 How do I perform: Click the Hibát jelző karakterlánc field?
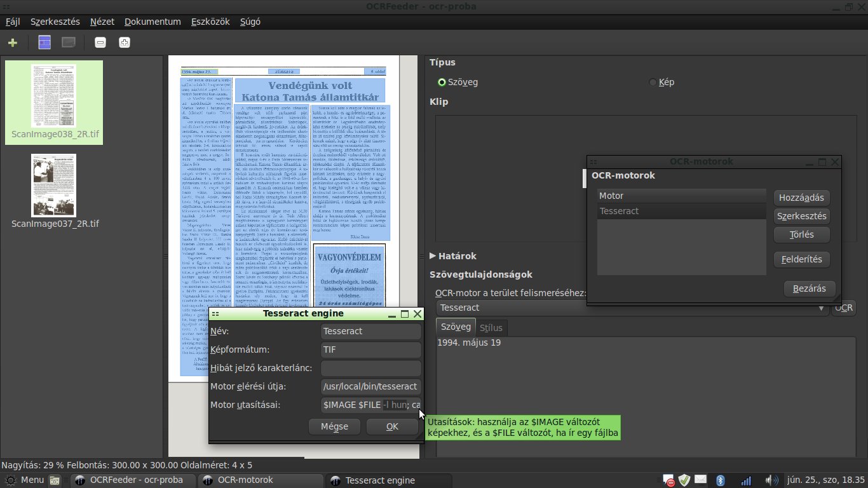click(371, 368)
